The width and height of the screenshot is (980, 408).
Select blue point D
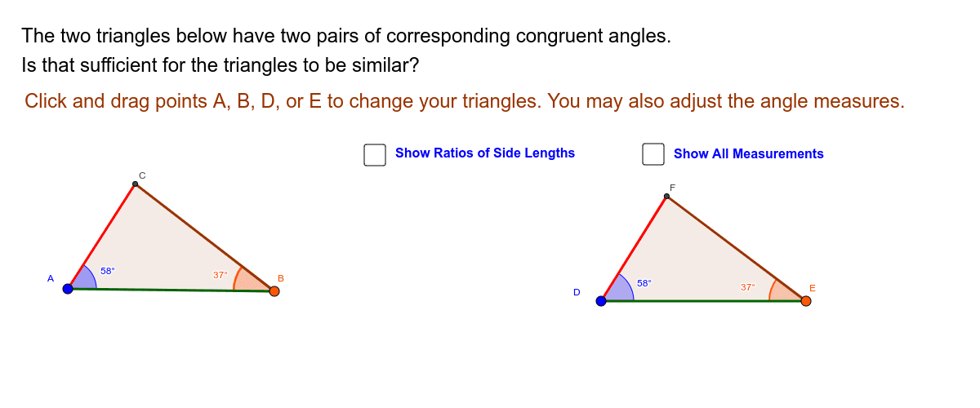point(601,301)
